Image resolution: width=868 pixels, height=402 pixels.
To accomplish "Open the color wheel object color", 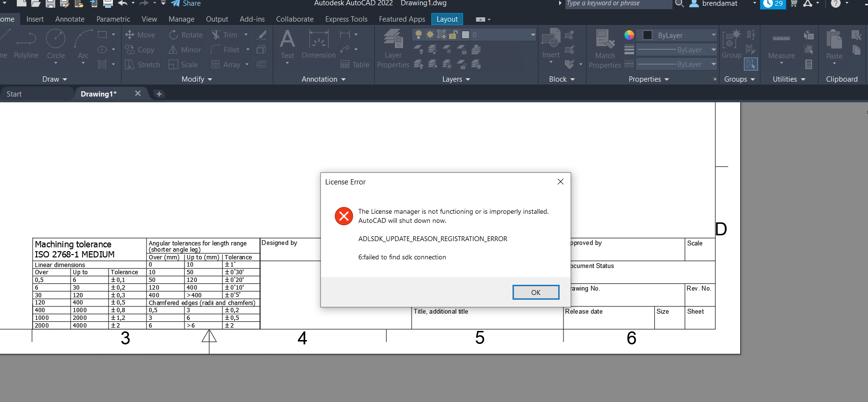I will point(629,35).
